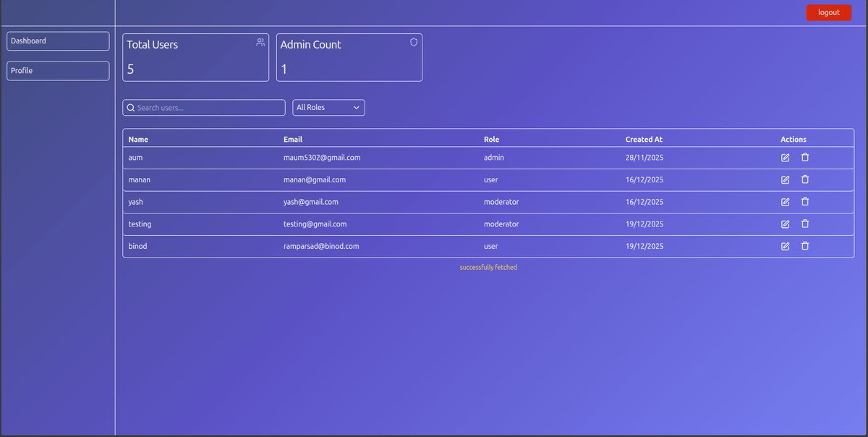Select the name cell 'manan'
Image resolution: width=868 pixels, height=437 pixels.
140,179
